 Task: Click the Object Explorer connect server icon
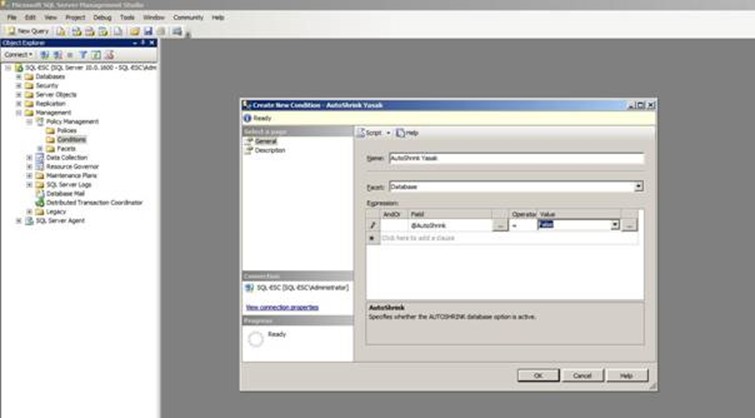(44, 55)
